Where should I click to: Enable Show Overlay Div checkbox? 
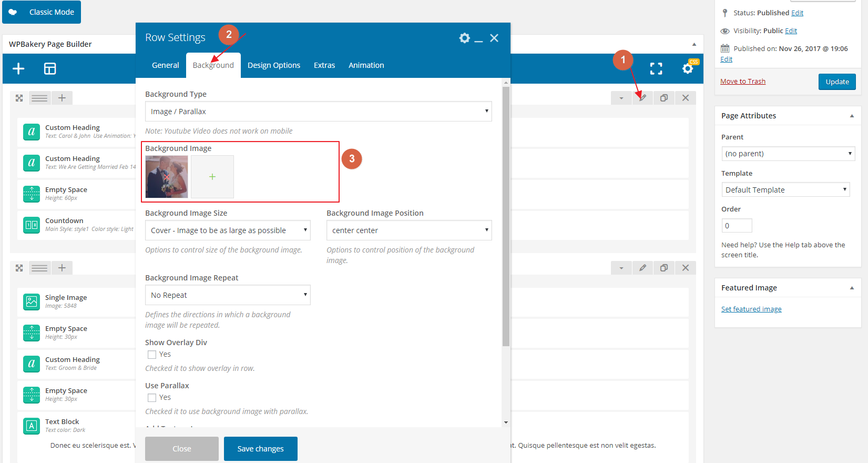click(152, 355)
